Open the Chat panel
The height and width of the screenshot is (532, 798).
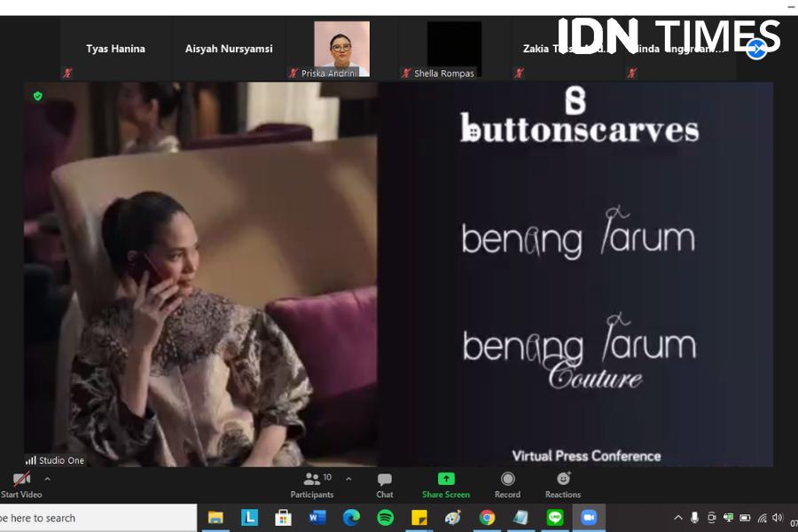pos(385,485)
